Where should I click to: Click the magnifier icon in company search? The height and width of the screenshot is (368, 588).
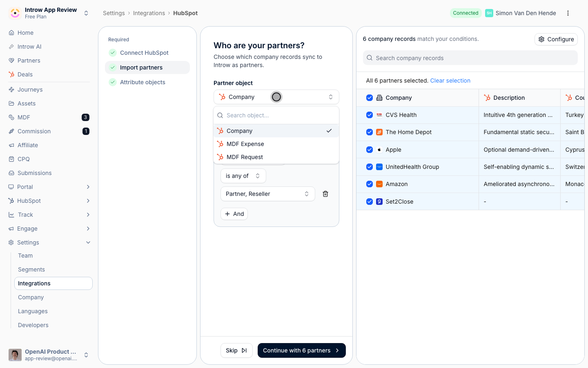[x=370, y=58]
